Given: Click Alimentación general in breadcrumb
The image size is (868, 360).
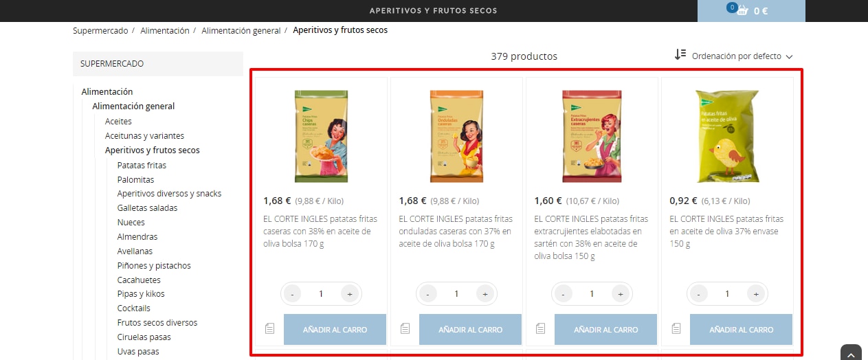Looking at the screenshot, I should pos(241,30).
